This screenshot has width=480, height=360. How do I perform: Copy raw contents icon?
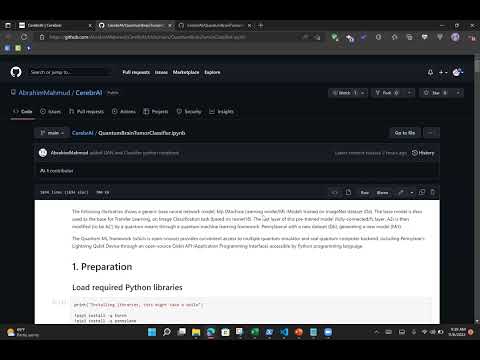coord(422,192)
